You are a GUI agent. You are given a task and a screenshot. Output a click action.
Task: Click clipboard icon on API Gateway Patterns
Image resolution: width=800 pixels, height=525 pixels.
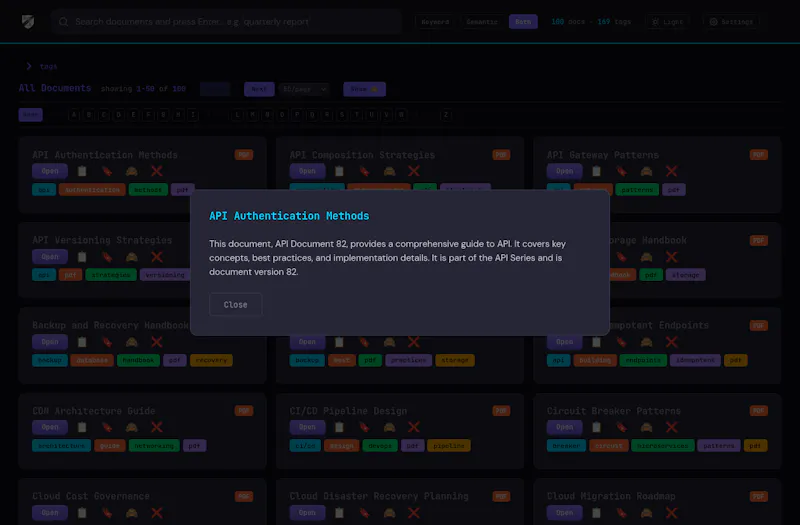tap(596, 171)
